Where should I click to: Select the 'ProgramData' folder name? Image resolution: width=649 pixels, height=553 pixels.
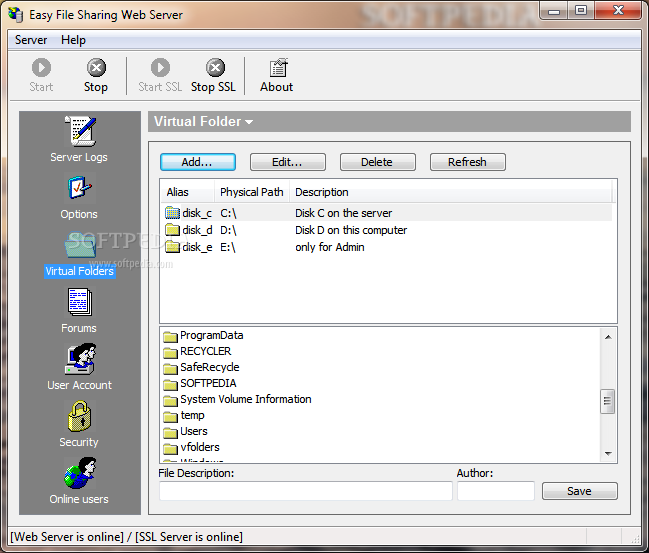point(212,335)
